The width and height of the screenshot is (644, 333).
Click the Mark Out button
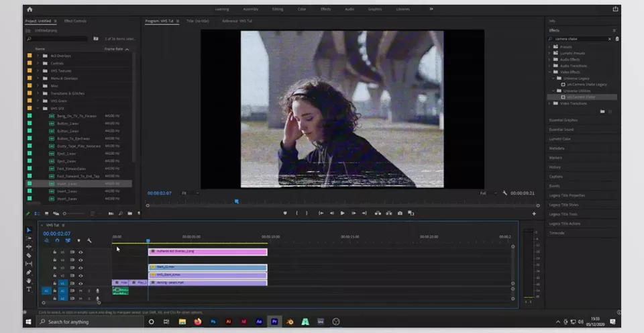coord(307,213)
